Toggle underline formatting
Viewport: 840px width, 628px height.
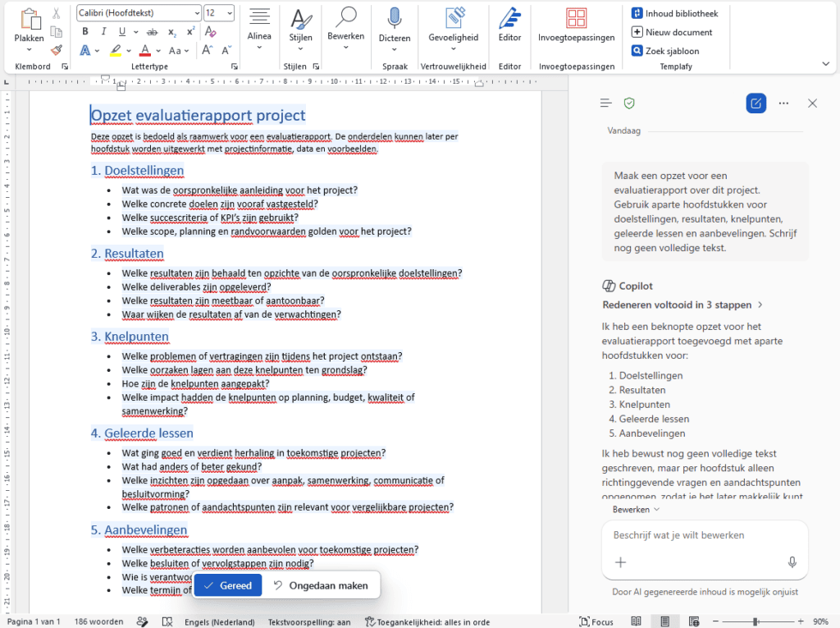tap(122, 32)
